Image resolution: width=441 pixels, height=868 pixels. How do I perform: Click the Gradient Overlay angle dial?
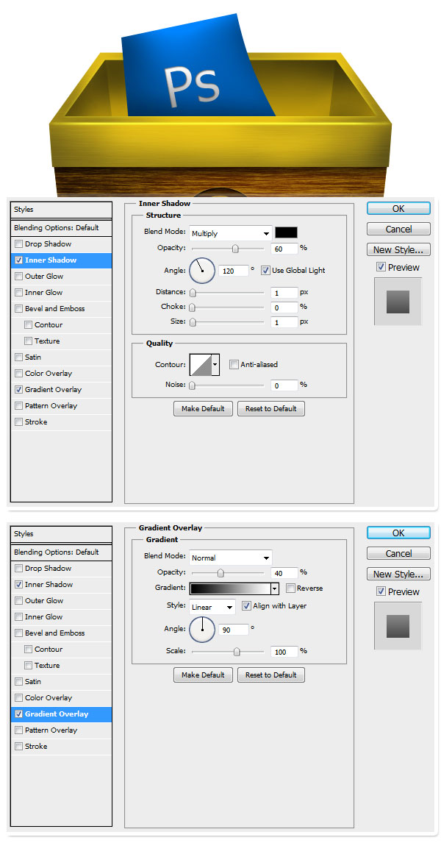click(202, 629)
